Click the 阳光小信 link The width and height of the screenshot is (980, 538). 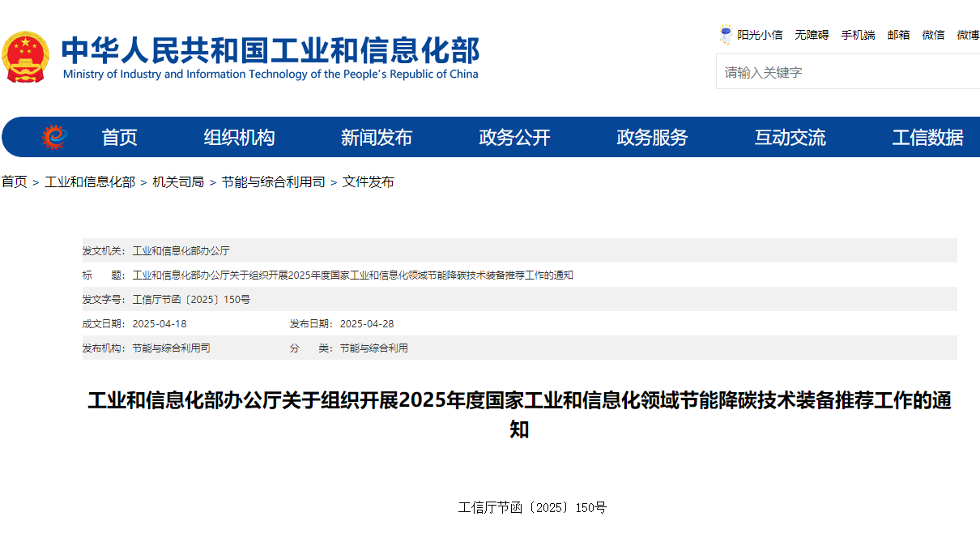click(x=760, y=35)
